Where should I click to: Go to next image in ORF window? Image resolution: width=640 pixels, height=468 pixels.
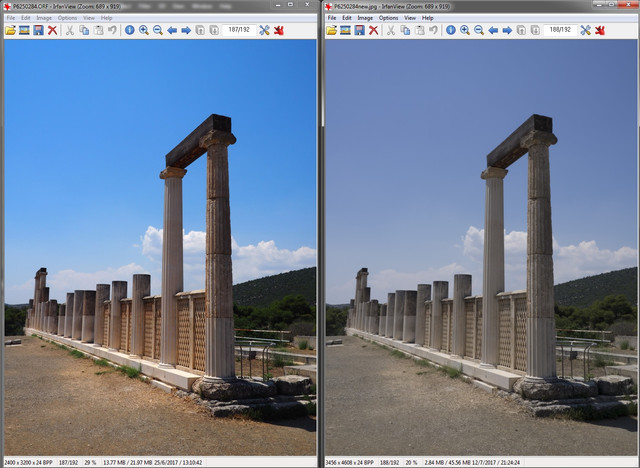pyautogui.click(x=186, y=30)
